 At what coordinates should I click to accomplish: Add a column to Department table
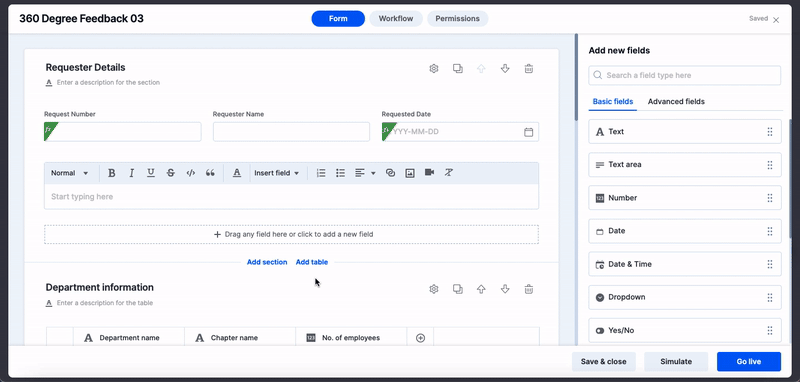(420, 338)
